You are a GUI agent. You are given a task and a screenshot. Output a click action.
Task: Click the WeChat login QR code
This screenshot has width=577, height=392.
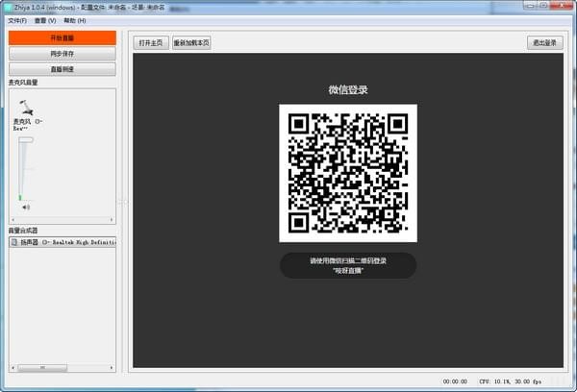(348, 173)
